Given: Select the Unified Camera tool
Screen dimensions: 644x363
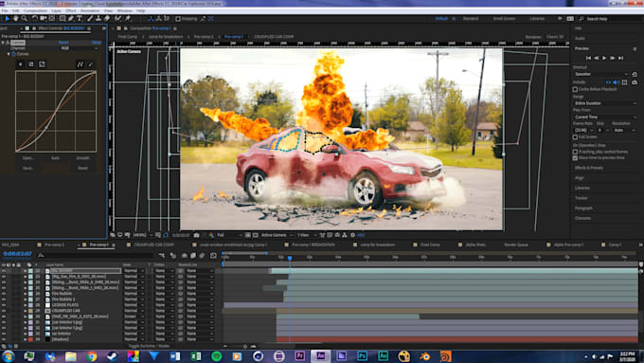Looking at the screenshot, I should [44, 19].
